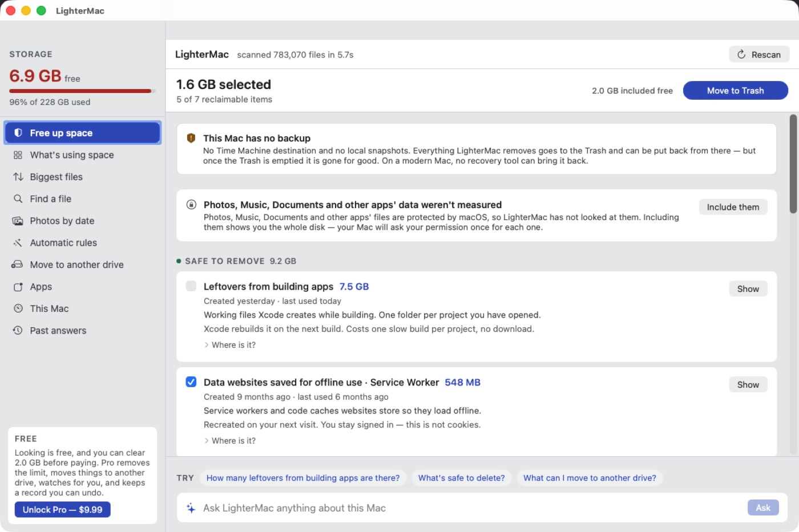Viewport: 799px width, 532px height.
Task: Click Unlock Pro — $9.99
Action: tap(62, 510)
